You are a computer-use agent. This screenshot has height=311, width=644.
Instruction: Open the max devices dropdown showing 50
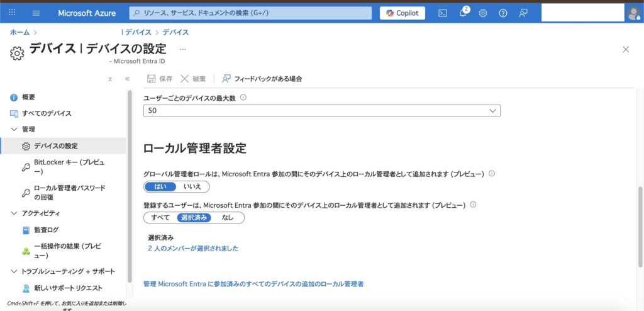(x=321, y=111)
